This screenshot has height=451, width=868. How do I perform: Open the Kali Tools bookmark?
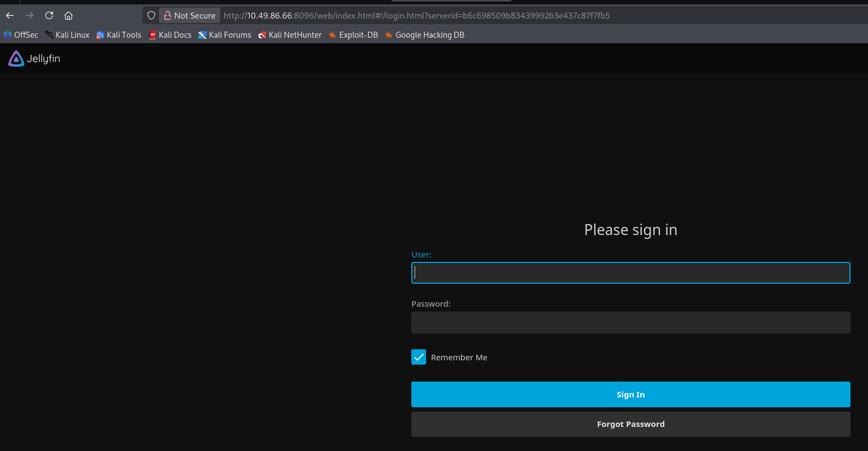point(119,35)
